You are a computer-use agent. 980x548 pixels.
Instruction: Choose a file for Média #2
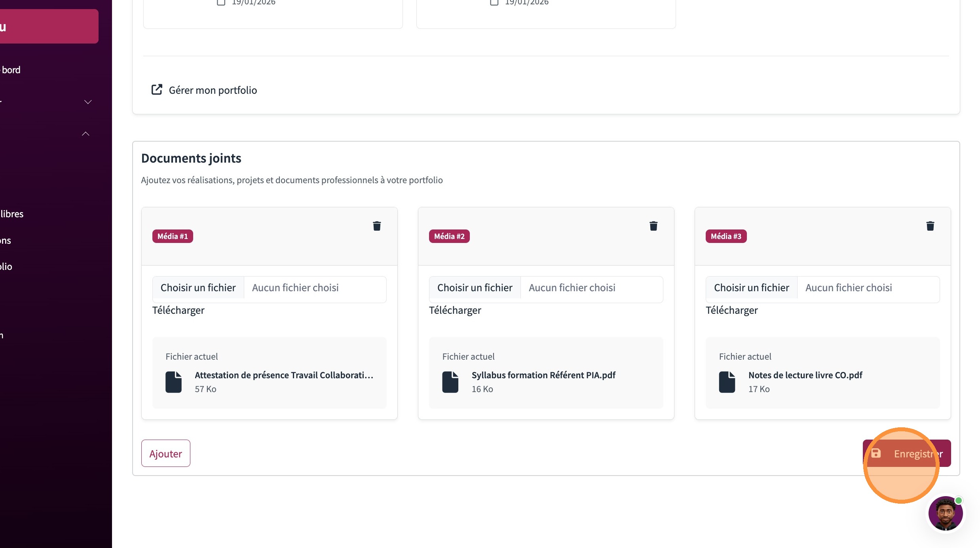tap(475, 288)
